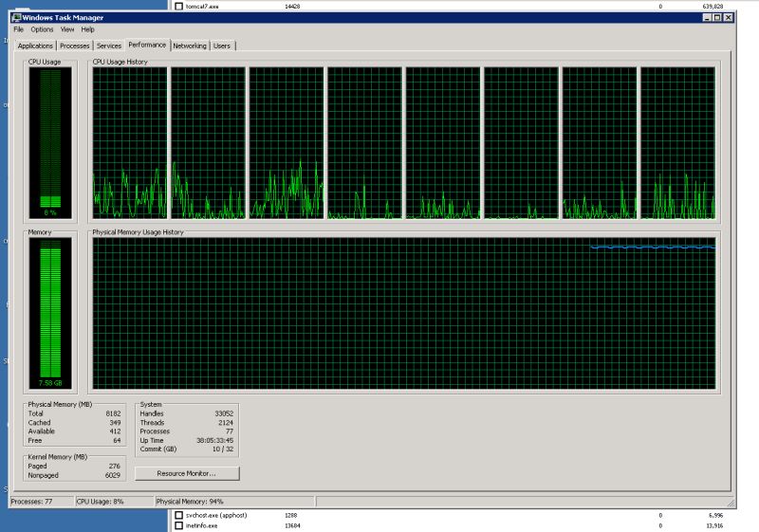Switch to the Networking tab
This screenshot has height=532, width=759.
tap(190, 46)
